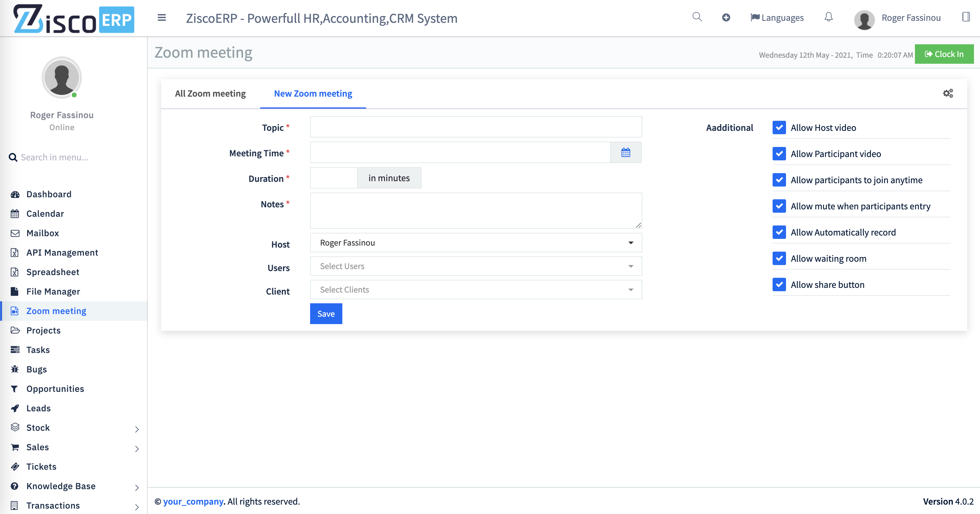Open the your_company footer link

click(x=193, y=502)
